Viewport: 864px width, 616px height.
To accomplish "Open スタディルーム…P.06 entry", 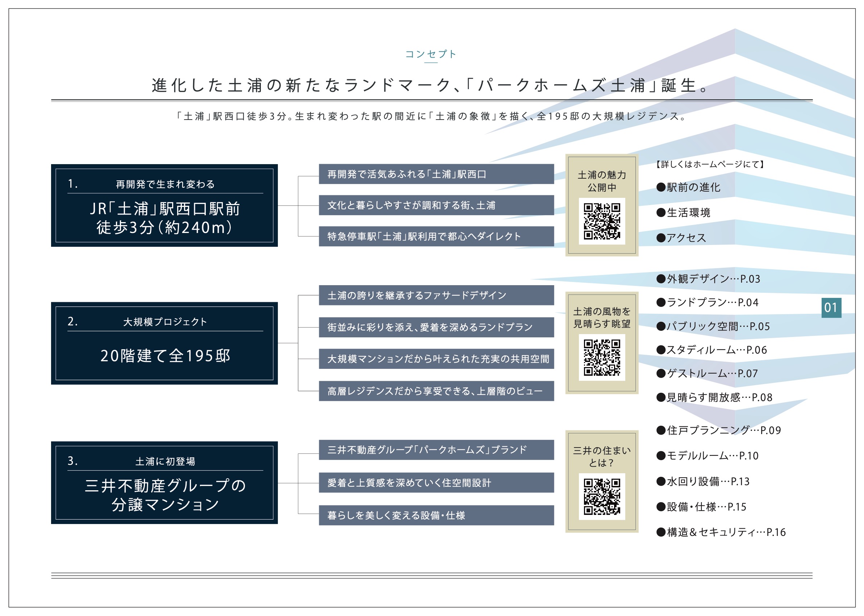I will click(711, 350).
